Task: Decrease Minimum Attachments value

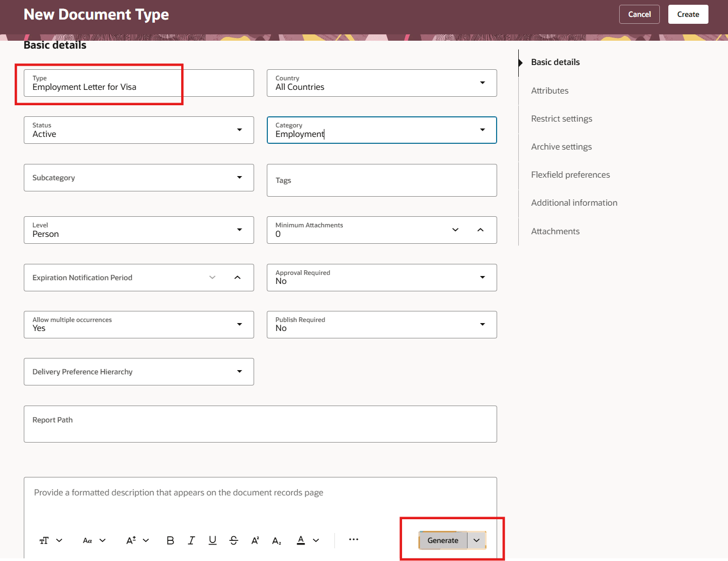Action: 455,230
